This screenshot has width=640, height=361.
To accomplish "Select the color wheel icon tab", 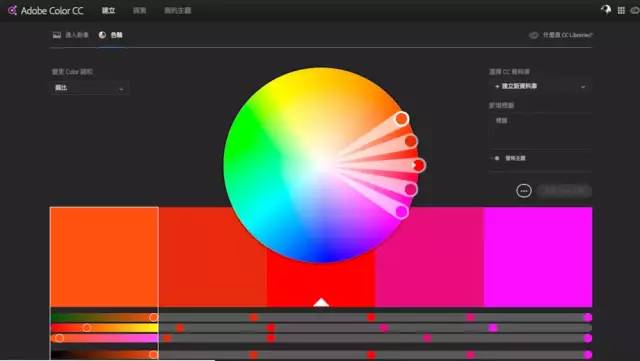I will (x=102, y=35).
